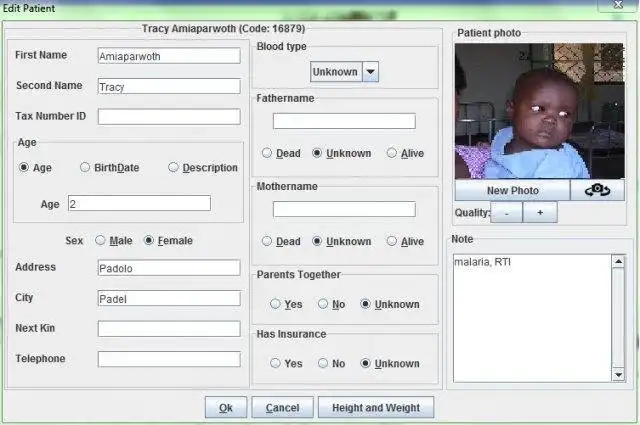Click the Address field containing Padolo
640x425 pixels.
169,268
